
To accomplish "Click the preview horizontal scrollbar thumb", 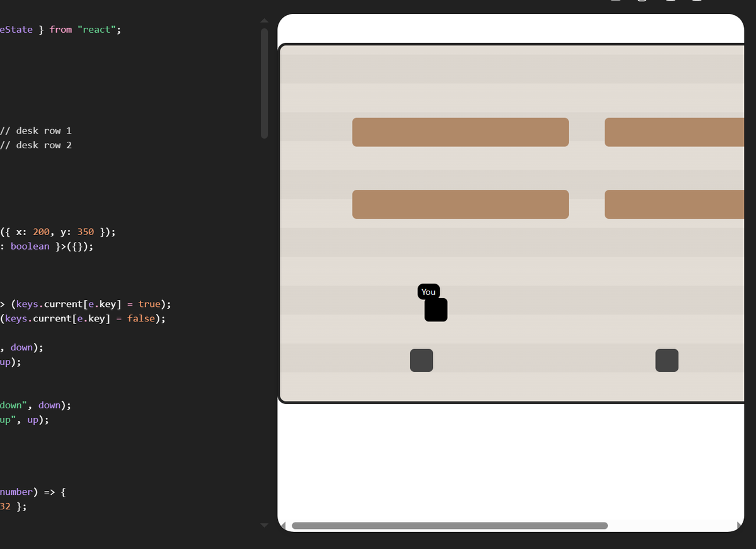I will pyautogui.click(x=450, y=526).
